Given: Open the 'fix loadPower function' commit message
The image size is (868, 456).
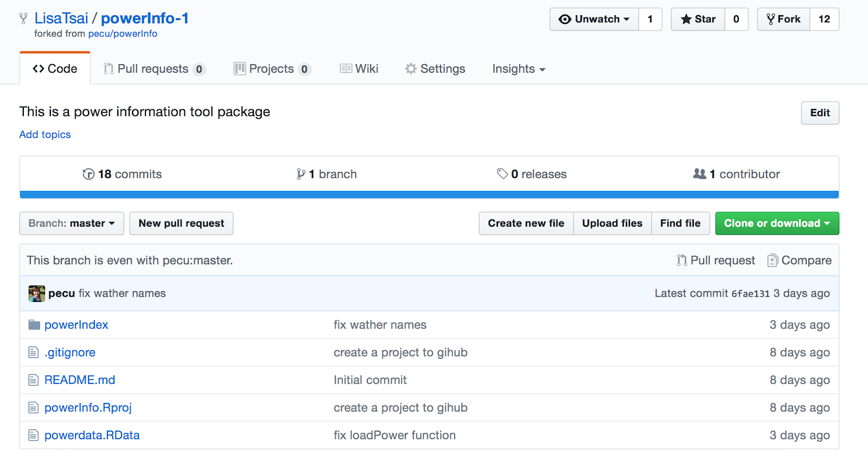Looking at the screenshot, I should (394, 435).
